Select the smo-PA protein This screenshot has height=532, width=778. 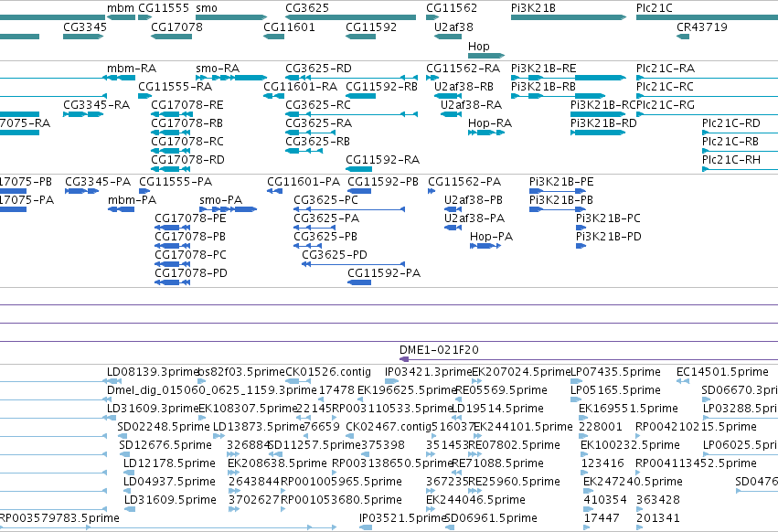click(229, 209)
